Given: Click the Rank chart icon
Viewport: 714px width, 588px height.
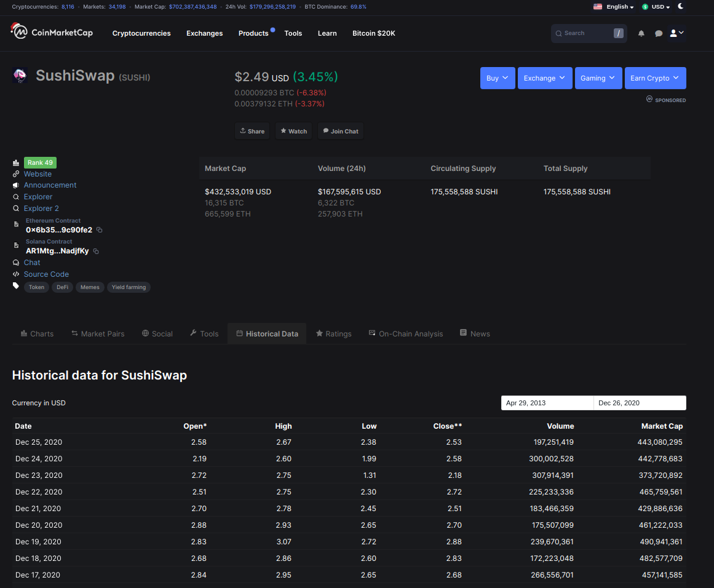Looking at the screenshot, I should pos(16,162).
